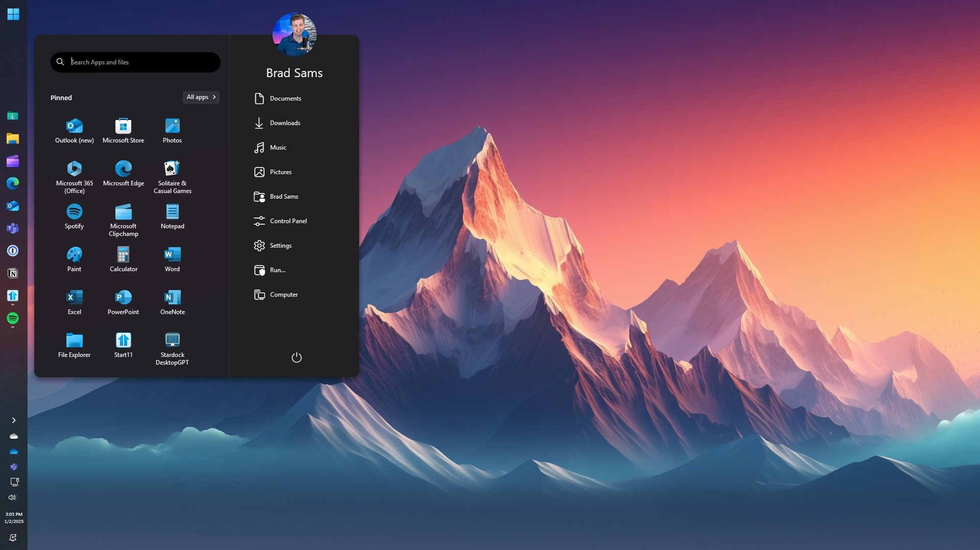Open Stardock DesktopGPT

(172, 342)
